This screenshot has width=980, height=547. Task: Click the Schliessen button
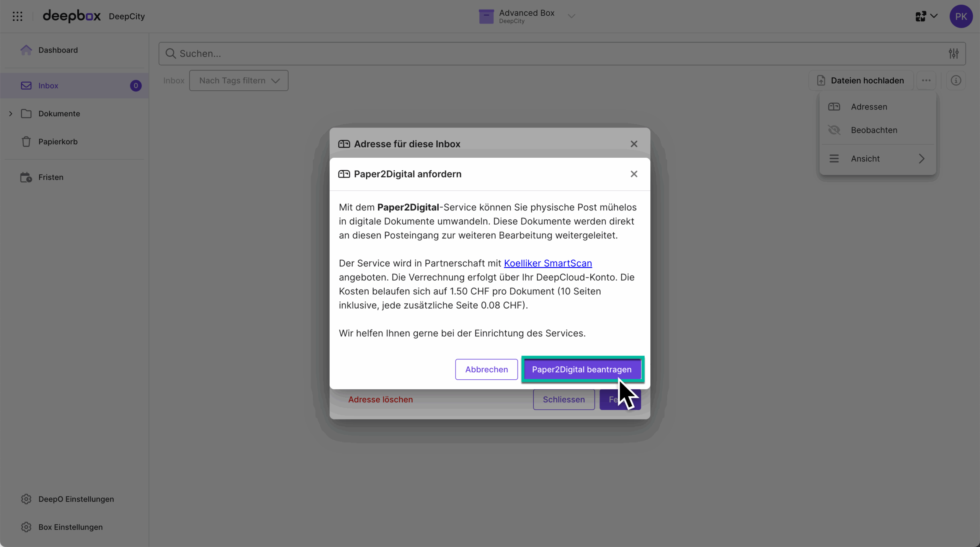pos(564,400)
